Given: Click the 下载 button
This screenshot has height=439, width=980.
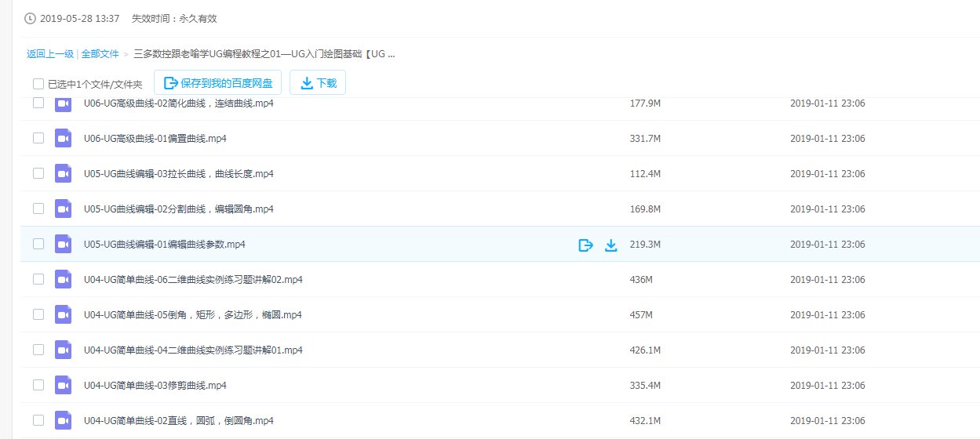Looking at the screenshot, I should pos(318,82).
